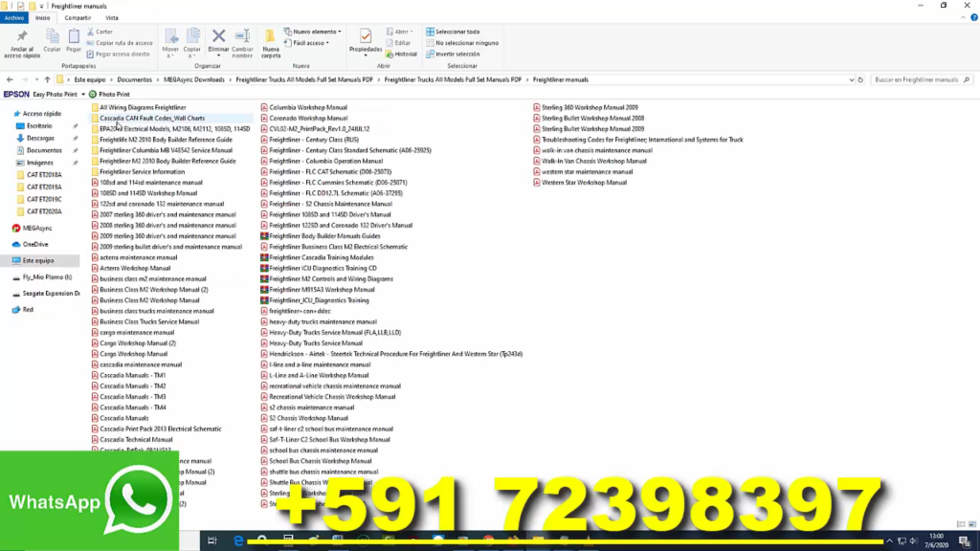The width and height of the screenshot is (980, 551).
Task: Go up one folder level
Action: [47, 80]
